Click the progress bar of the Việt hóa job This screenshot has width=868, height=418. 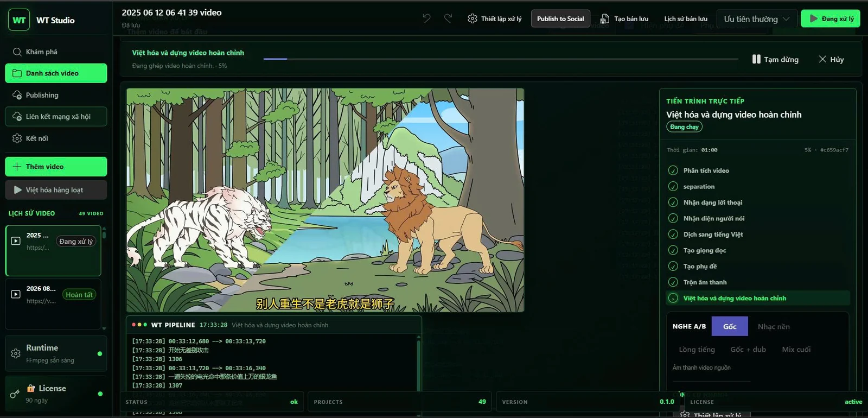point(501,59)
